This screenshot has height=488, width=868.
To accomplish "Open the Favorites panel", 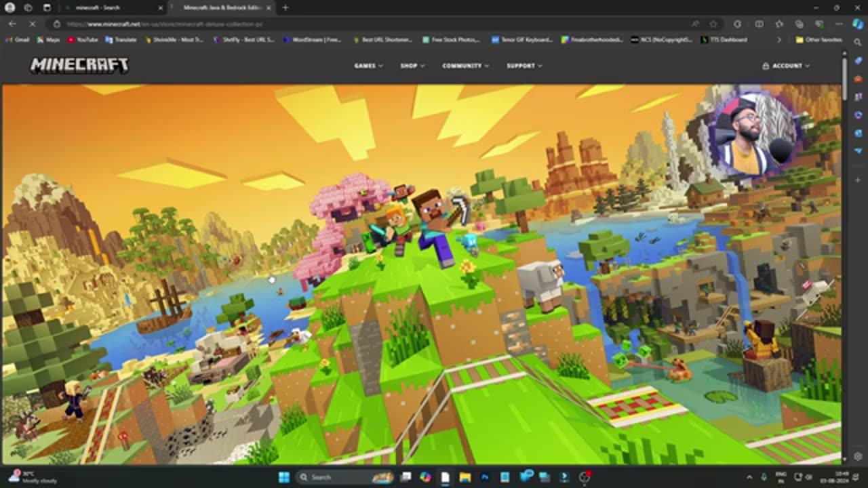I will click(x=779, y=24).
